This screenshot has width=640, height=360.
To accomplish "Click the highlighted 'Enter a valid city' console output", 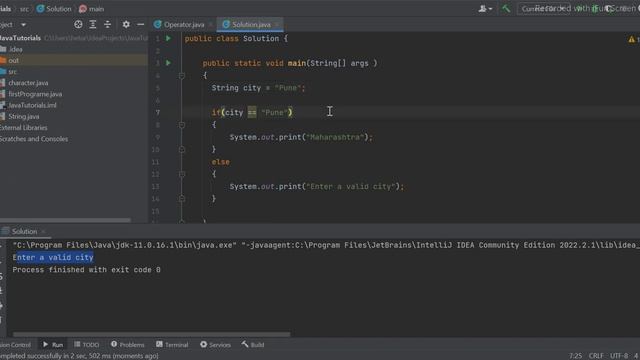I will point(53,258).
